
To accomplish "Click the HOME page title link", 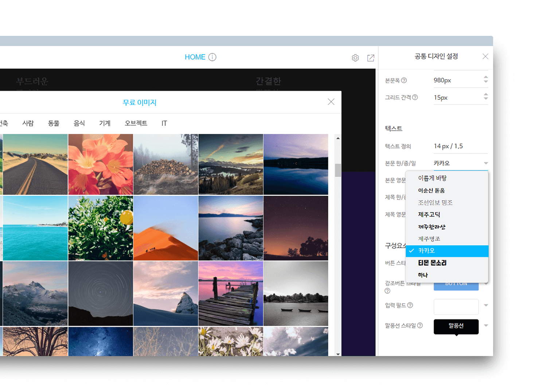I will (x=195, y=57).
